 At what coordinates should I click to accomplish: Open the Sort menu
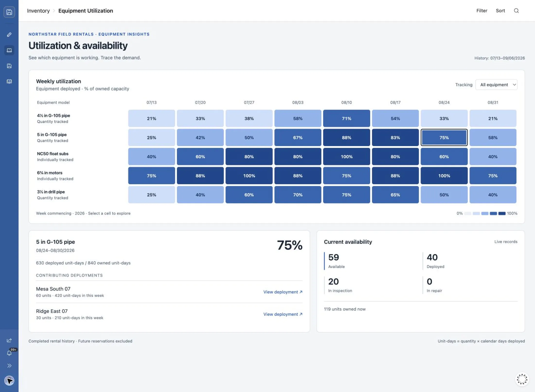[x=500, y=11]
